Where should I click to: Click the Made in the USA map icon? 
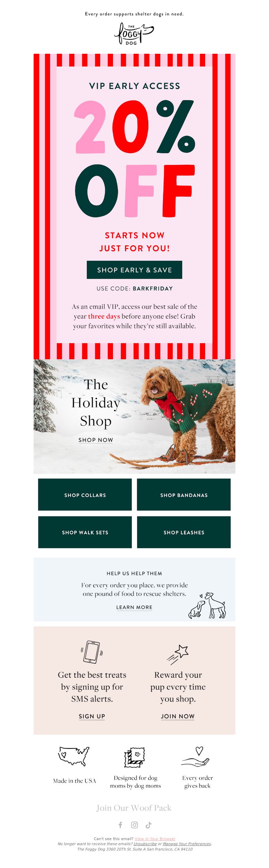[x=74, y=756]
